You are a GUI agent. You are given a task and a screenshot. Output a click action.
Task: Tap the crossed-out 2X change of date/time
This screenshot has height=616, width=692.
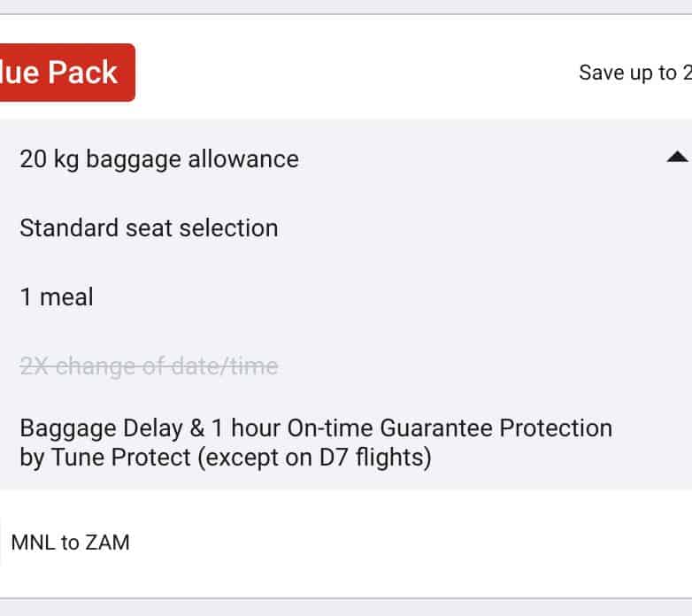[x=149, y=366]
